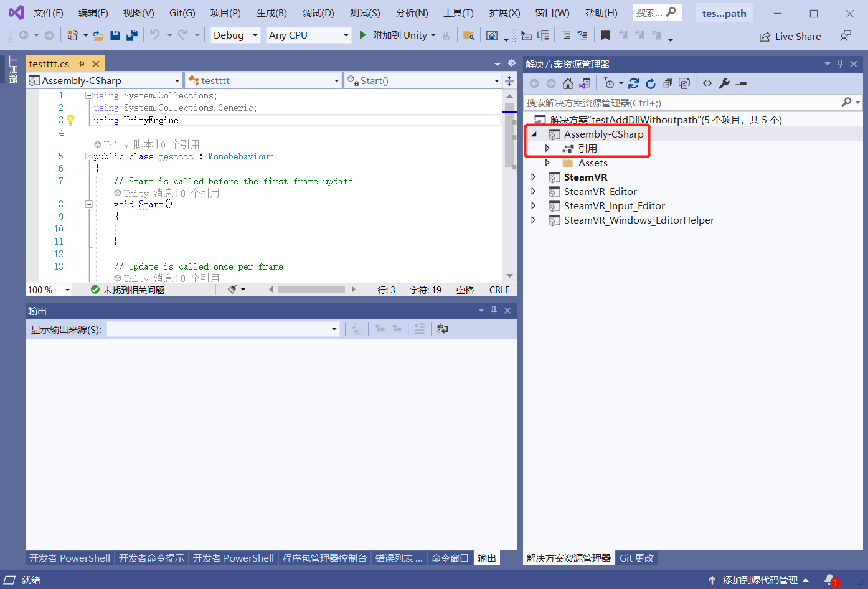Click the wrench Properties icon in Solution Explorer
This screenshot has width=868, height=589.
tap(724, 83)
